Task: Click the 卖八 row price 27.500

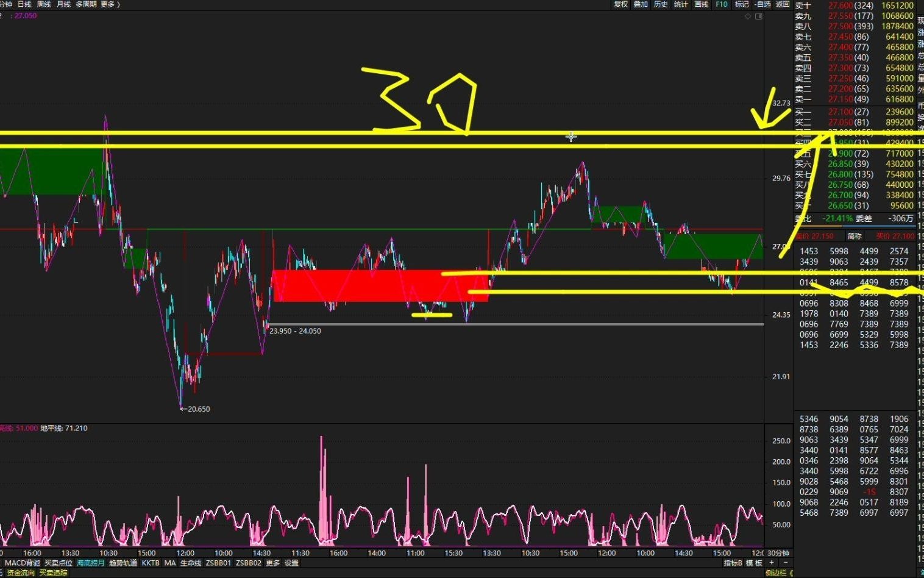Action: click(840, 26)
